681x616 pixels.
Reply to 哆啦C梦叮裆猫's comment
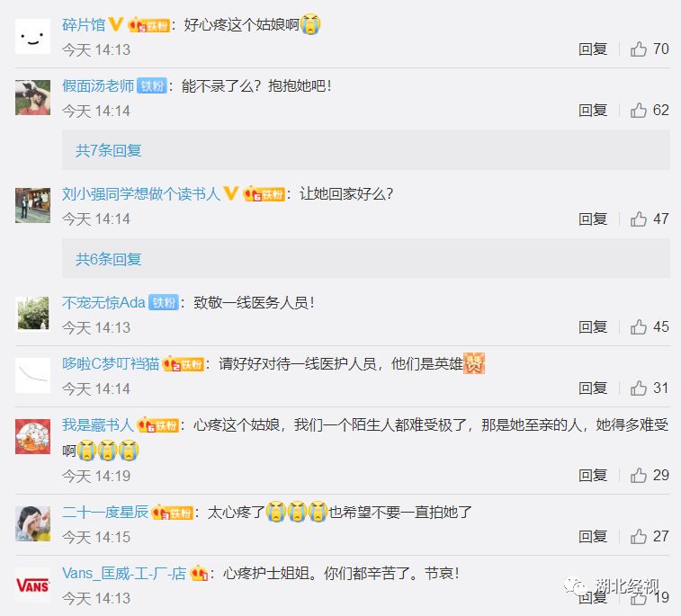click(593, 388)
